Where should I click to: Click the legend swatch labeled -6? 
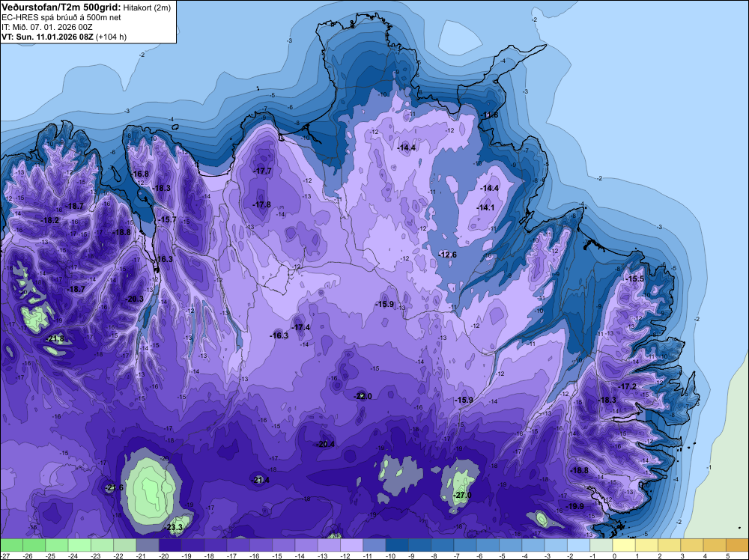[x=488, y=545]
